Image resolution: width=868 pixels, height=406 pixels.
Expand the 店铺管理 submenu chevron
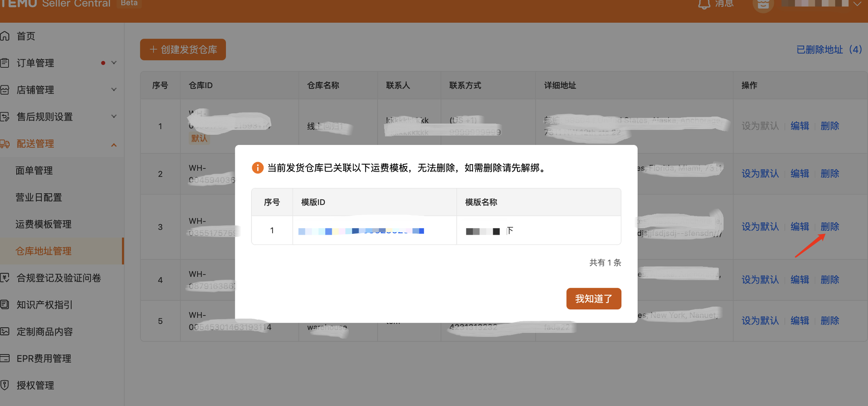coord(114,90)
